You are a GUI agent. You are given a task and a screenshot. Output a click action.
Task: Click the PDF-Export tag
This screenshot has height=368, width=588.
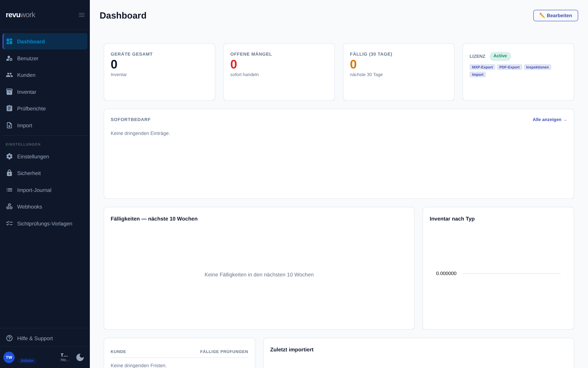pos(509,67)
